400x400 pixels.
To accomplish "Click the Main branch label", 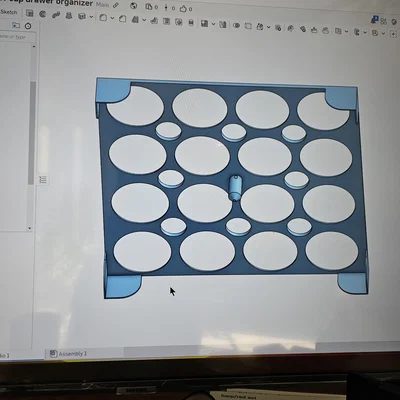I will (102, 5).
